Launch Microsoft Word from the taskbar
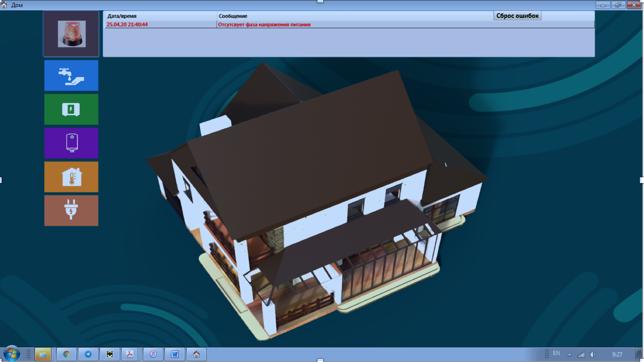Viewport: 644px width, 362px height. click(x=175, y=354)
